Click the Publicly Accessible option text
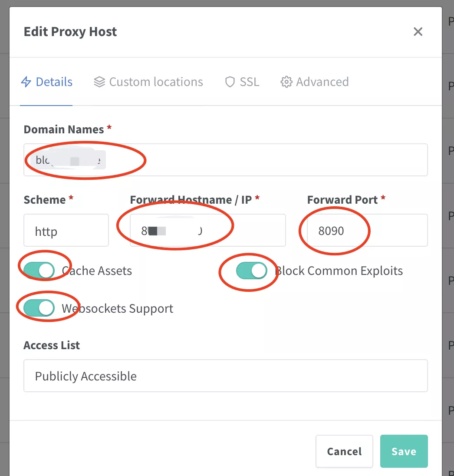Screen dimensions: 454x476 pos(86,376)
